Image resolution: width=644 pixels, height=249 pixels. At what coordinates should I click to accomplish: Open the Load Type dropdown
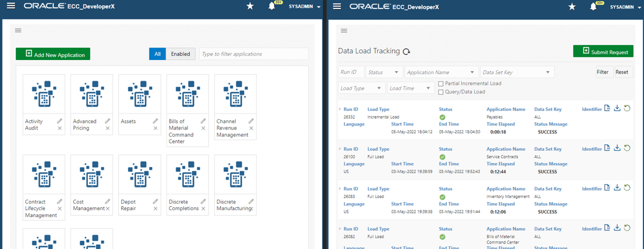tap(361, 88)
